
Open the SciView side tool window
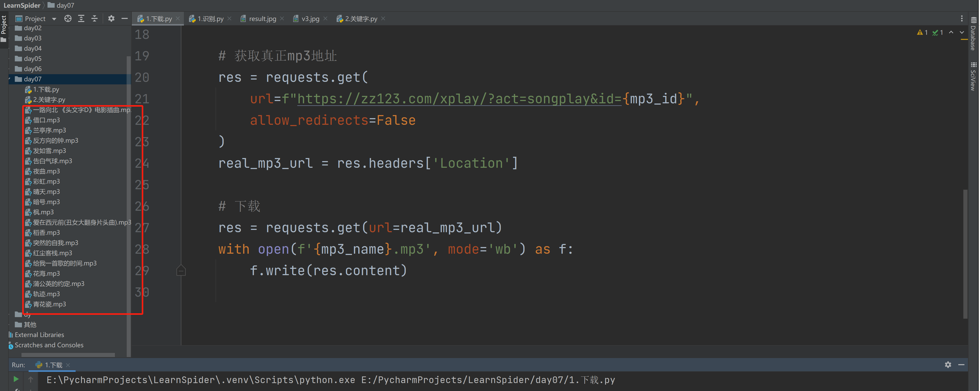point(974,76)
